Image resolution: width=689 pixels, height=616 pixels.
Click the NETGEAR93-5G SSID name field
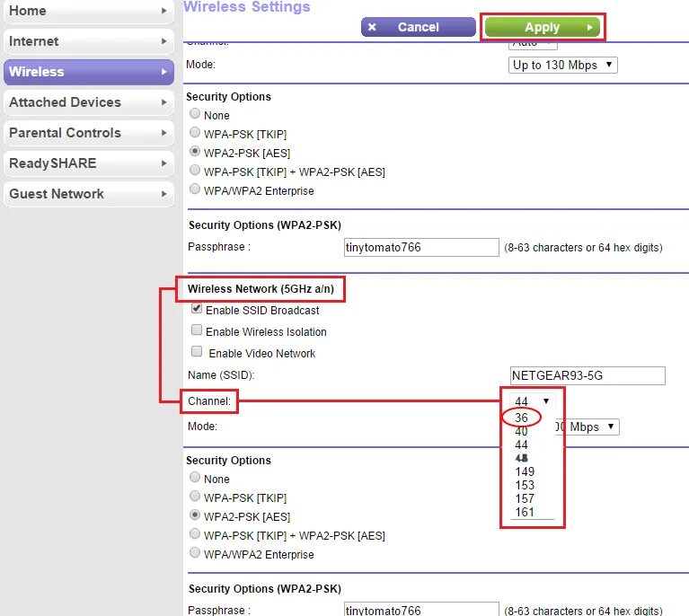[x=587, y=375]
